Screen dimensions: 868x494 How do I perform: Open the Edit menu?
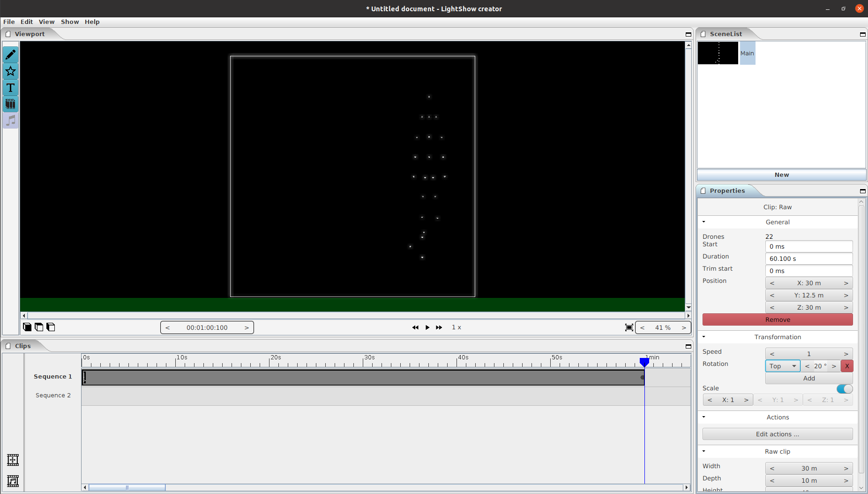tap(27, 22)
